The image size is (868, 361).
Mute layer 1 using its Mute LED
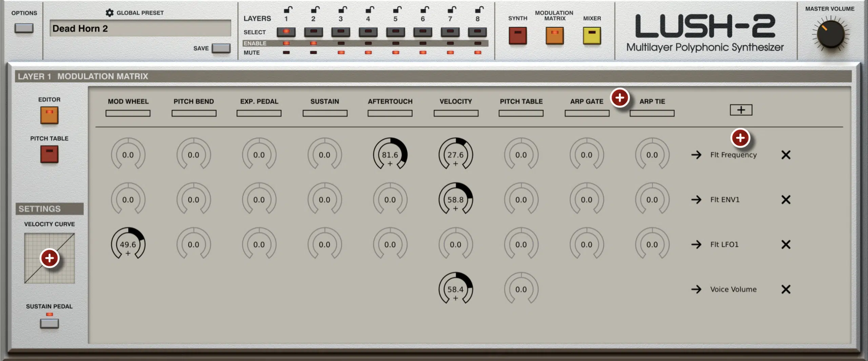click(x=286, y=52)
